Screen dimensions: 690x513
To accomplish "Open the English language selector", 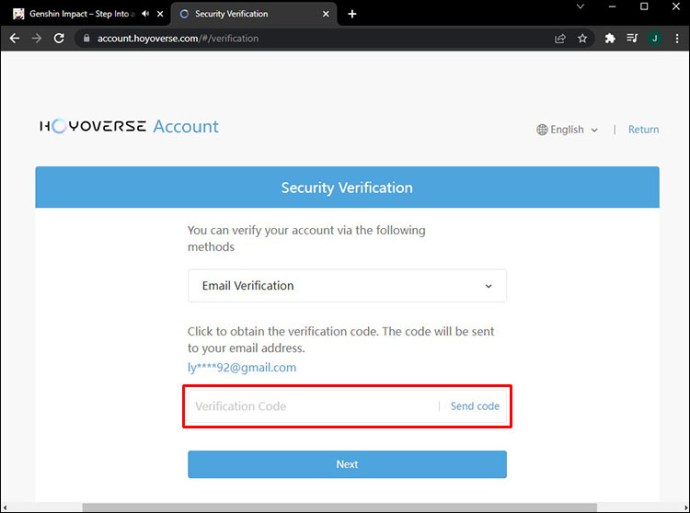I will [x=567, y=129].
